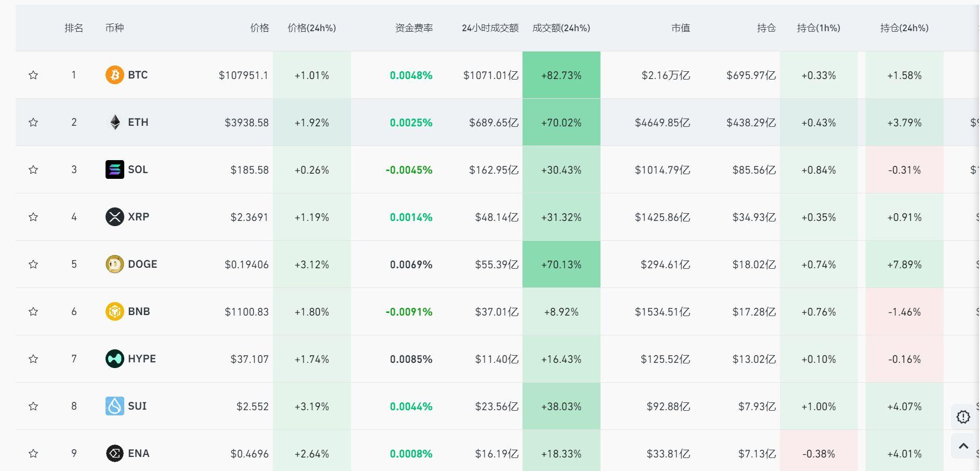Screen dimensions: 980x471
Task: Sort by the 市值 column header
Action: coord(680,28)
